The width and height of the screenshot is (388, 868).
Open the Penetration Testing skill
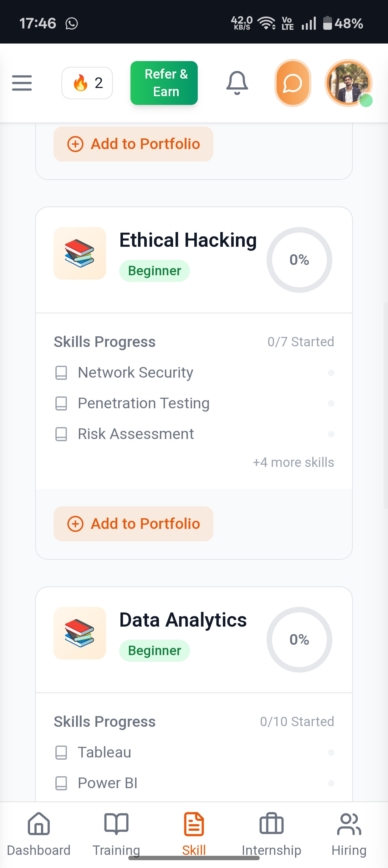click(144, 403)
